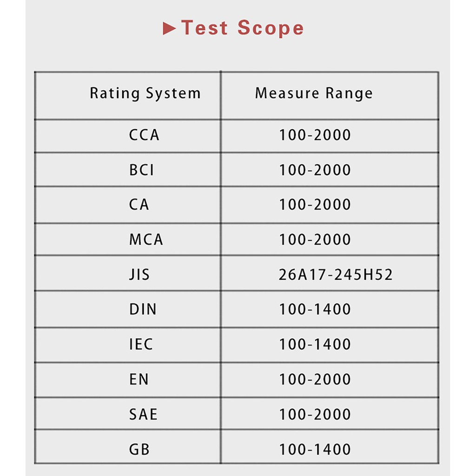
Task: Click the CCA rating system cell
Action: tap(144, 135)
